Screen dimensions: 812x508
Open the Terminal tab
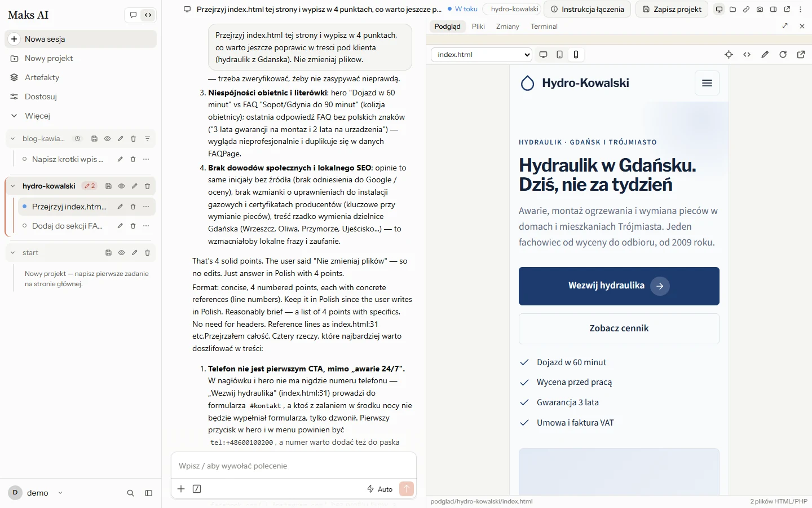544,27
